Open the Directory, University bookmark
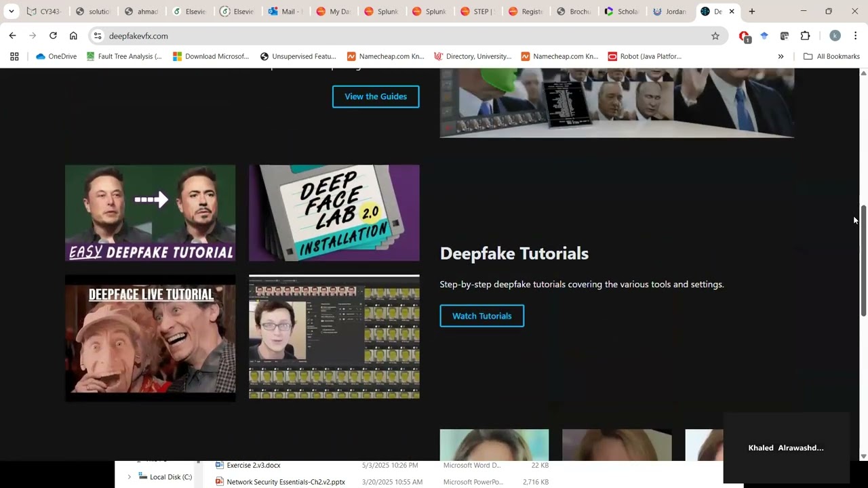 (x=473, y=56)
